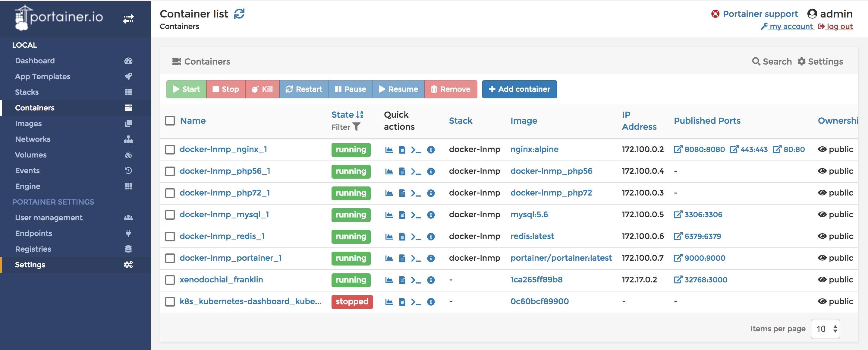The height and width of the screenshot is (350, 868).
Task: Open the console icon for docker-lnmp_mysql_1
Action: pyautogui.click(x=416, y=215)
